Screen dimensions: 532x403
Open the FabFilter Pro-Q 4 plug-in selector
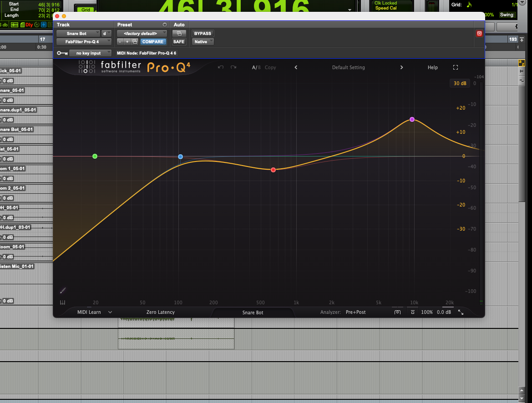pos(84,41)
